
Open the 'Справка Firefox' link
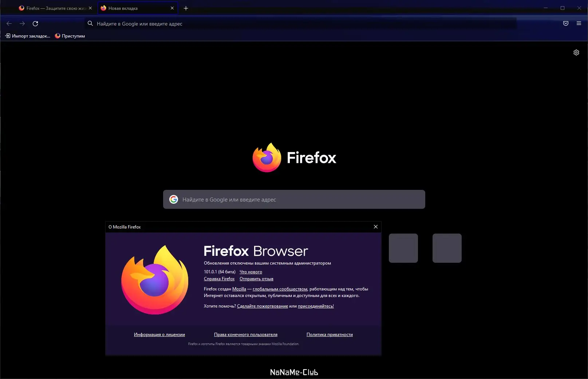coord(219,279)
